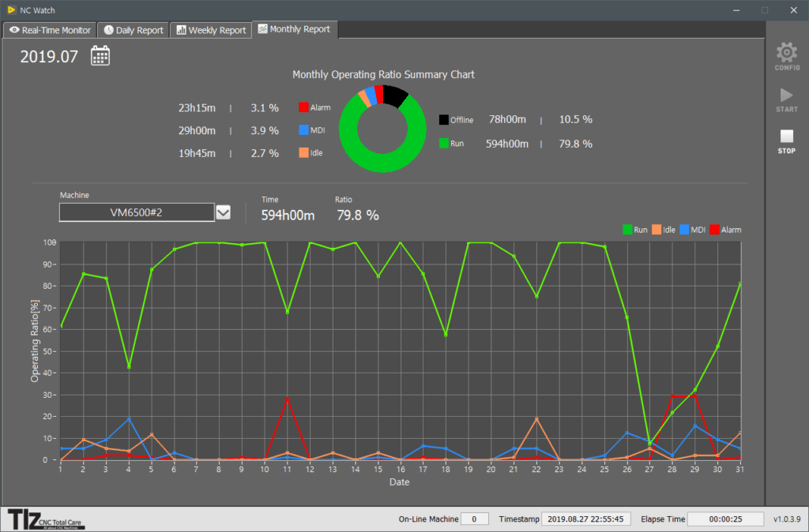Screen dimensions: 809x532
Task: Go to the Weekly Report tab
Action: click(211, 30)
